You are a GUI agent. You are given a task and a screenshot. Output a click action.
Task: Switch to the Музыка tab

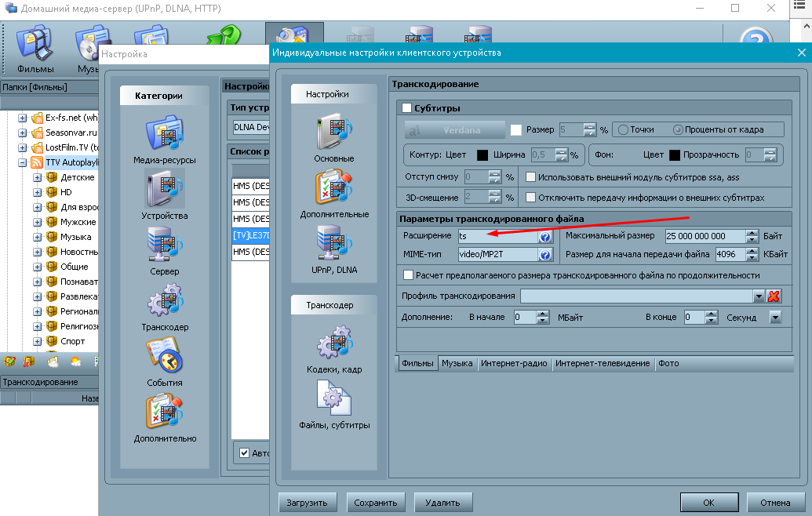(x=457, y=364)
